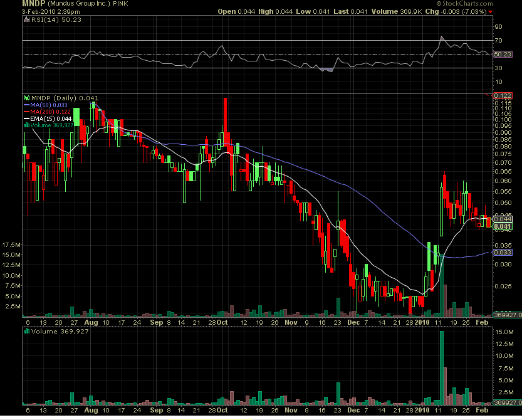Click the Feb label on the volume panel date axis

pyautogui.click(x=482, y=411)
